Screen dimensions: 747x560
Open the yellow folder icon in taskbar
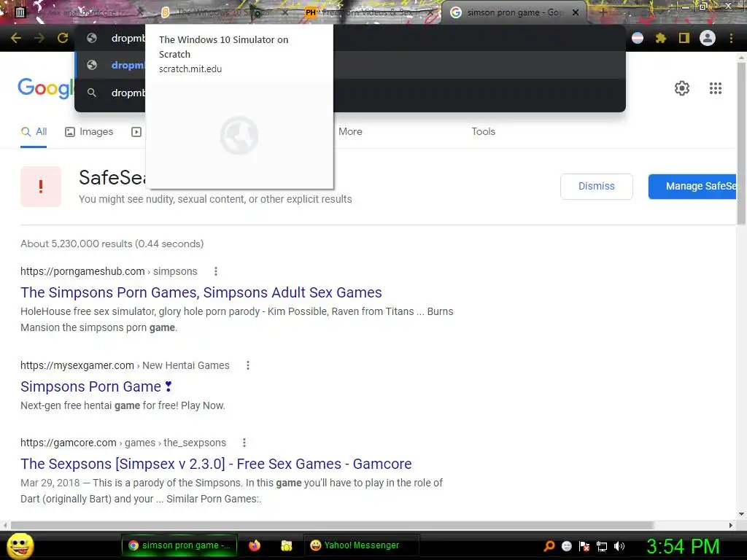coord(286,545)
